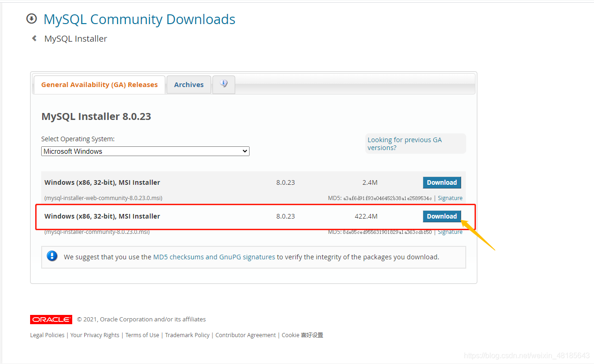
Task: Click the back chevron before MySQL Installer
Action: click(x=34, y=38)
